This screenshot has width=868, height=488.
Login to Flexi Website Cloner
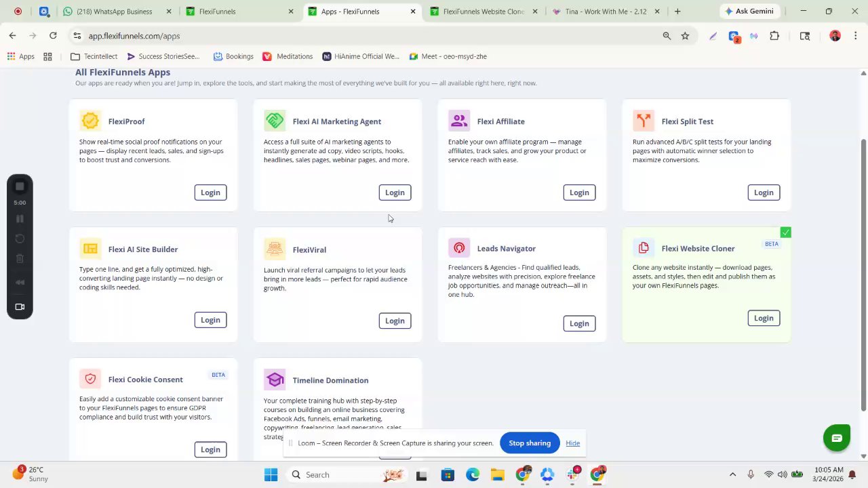click(764, 318)
